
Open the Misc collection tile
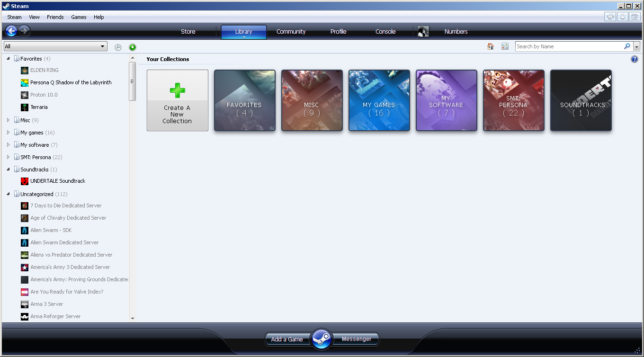pos(312,100)
